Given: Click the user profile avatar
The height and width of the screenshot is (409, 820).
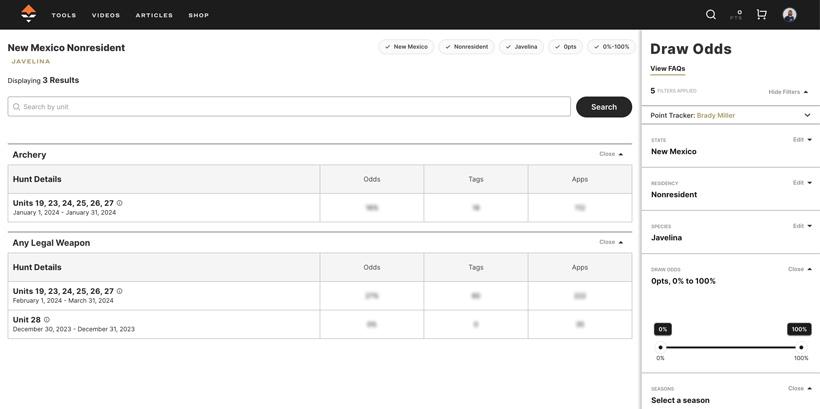Looking at the screenshot, I should pyautogui.click(x=789, y=15).
